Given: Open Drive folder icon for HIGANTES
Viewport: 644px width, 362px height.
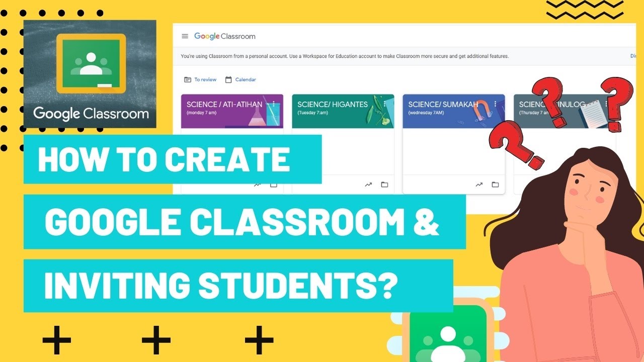Looking at the screenshot, I should (384, 185).
